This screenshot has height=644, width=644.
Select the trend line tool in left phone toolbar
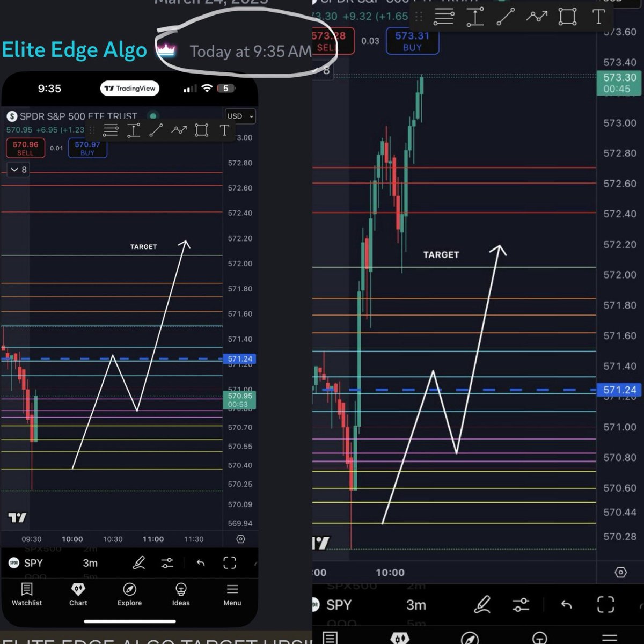tap(156, 130)
